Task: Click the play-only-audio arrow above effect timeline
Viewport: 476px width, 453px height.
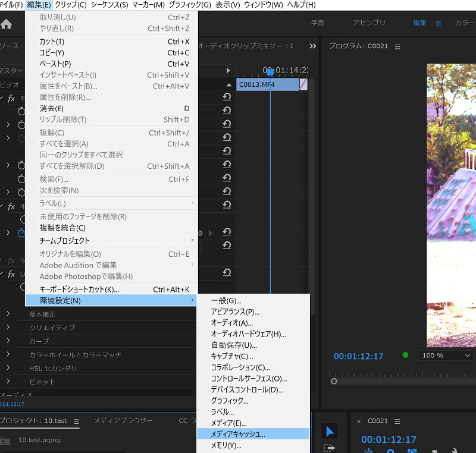Action: 227,71
